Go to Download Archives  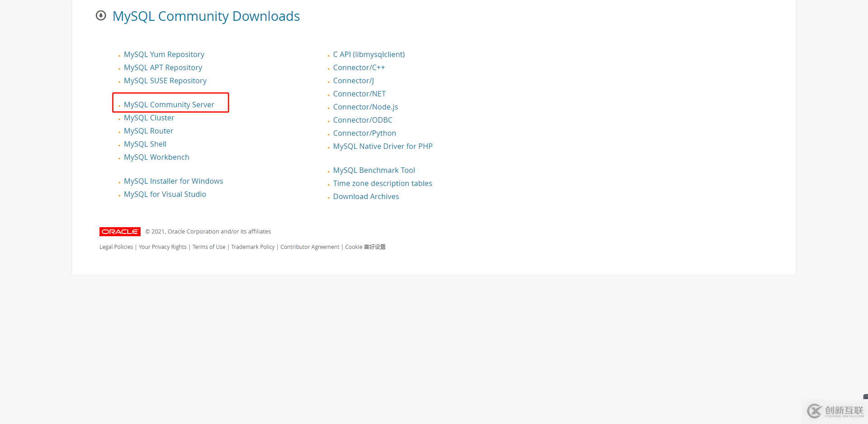coord(366,196)
